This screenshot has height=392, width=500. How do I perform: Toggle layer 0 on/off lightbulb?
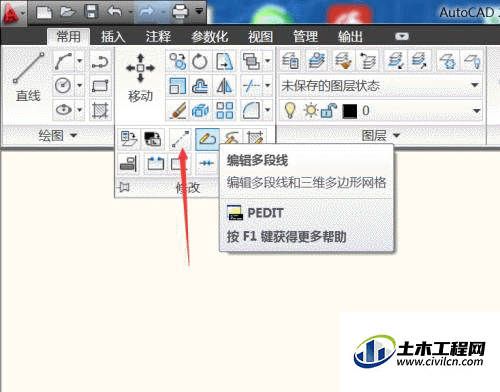[x=290, y=110]
